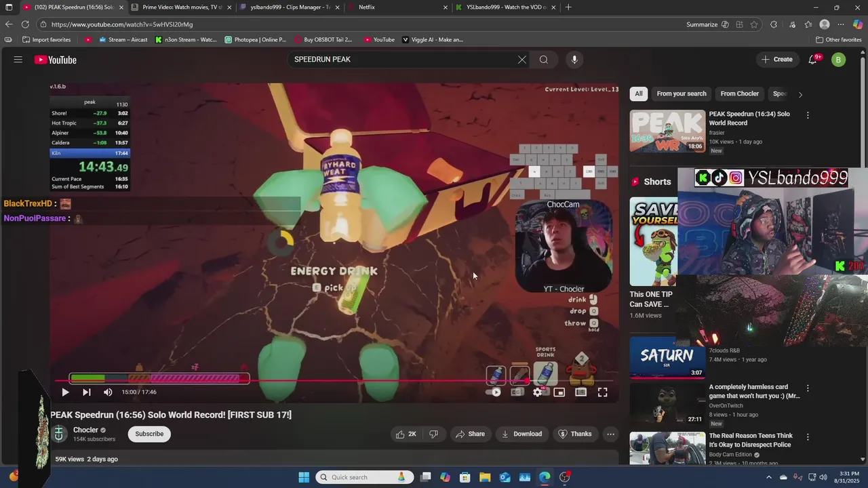
Task: Open Other favorites folder
Action: (839, 40)
